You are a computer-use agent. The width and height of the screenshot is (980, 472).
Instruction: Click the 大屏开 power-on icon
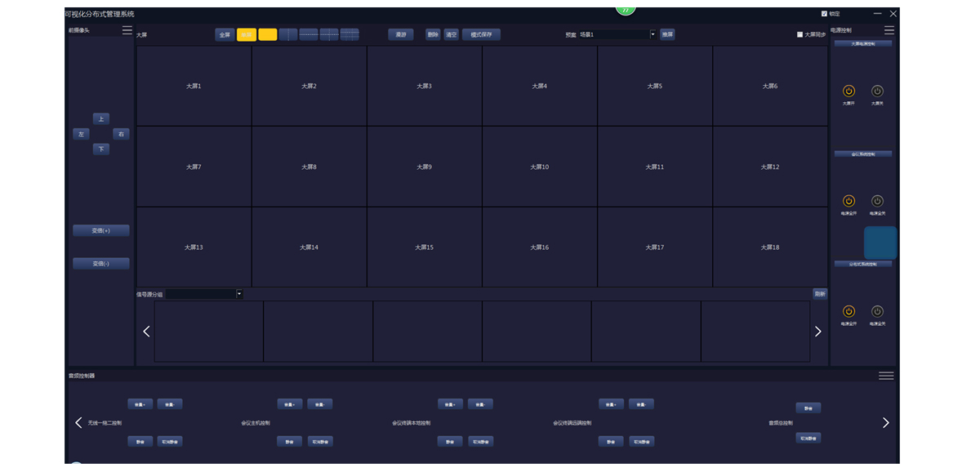tap(849, 91)
